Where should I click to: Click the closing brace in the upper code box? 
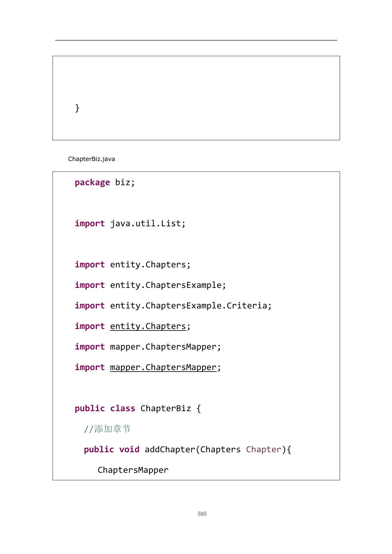(77, 108)
